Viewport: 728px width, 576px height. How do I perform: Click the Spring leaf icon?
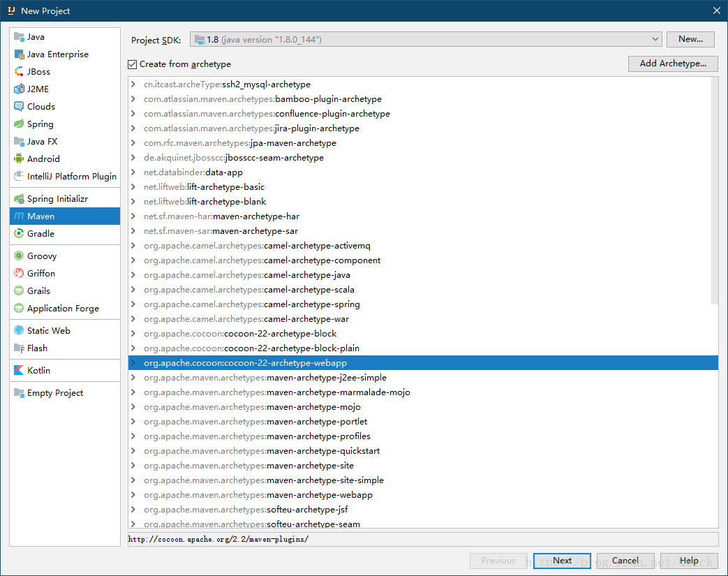click(19, 124)
